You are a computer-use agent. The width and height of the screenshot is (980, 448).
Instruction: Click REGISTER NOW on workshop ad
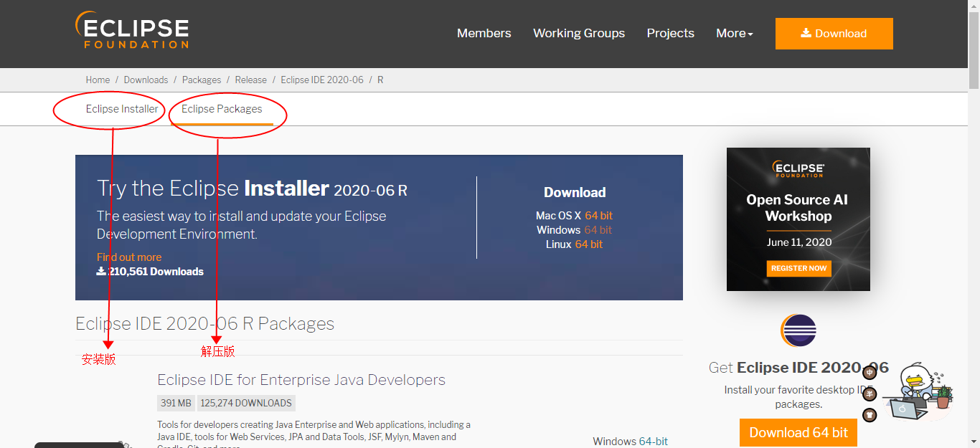[798, 268]
